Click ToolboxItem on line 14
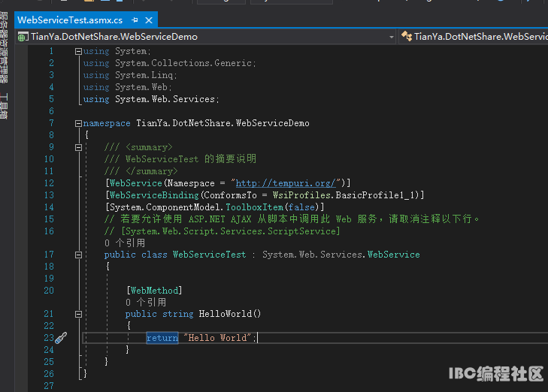The height and width of the screenshot is (392, 548). click(x=254, y=207)
